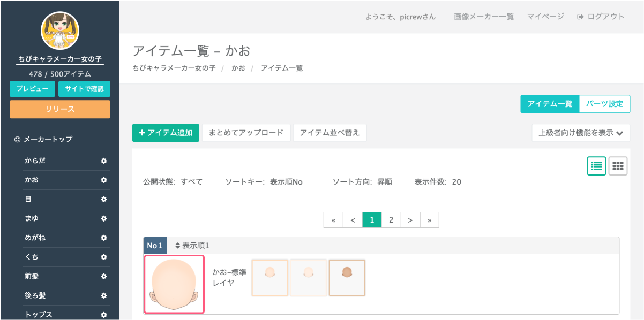The width and height of the screenshot is (644, 320).
Task: Log out using the ログアウト icon
Action: (579, 16)
